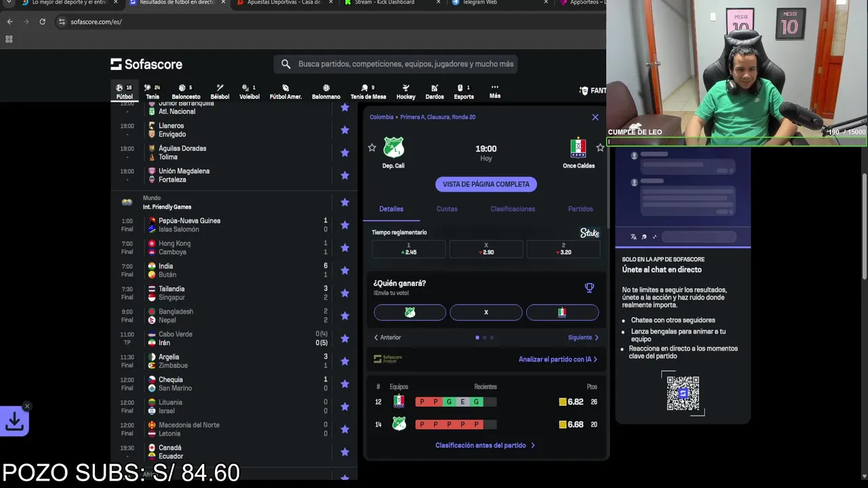Switch to the Clasificaciones tab

513,209
